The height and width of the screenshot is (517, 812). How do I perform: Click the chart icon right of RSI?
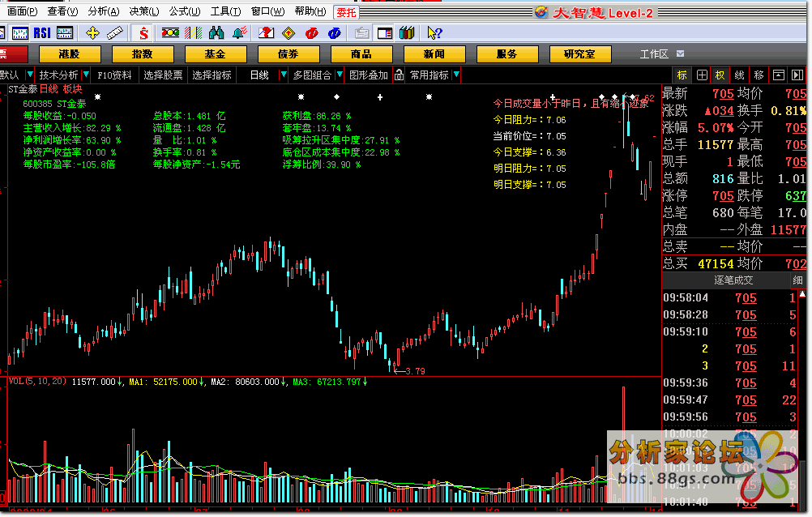pyautogui.click(x=65, y=33)
